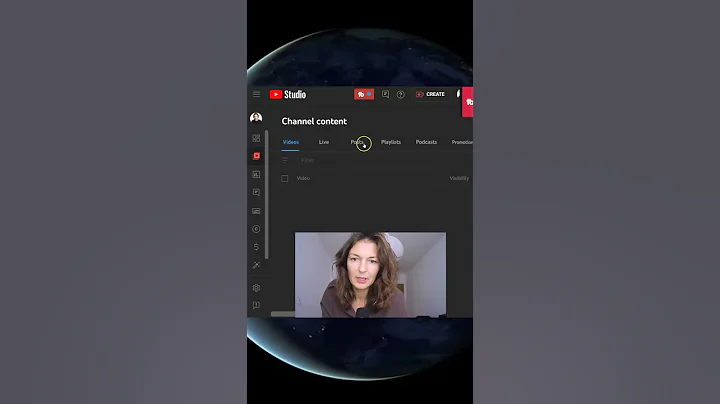
Task: Open Earn dollar icon in sidebar
Action: pos(256,247)
